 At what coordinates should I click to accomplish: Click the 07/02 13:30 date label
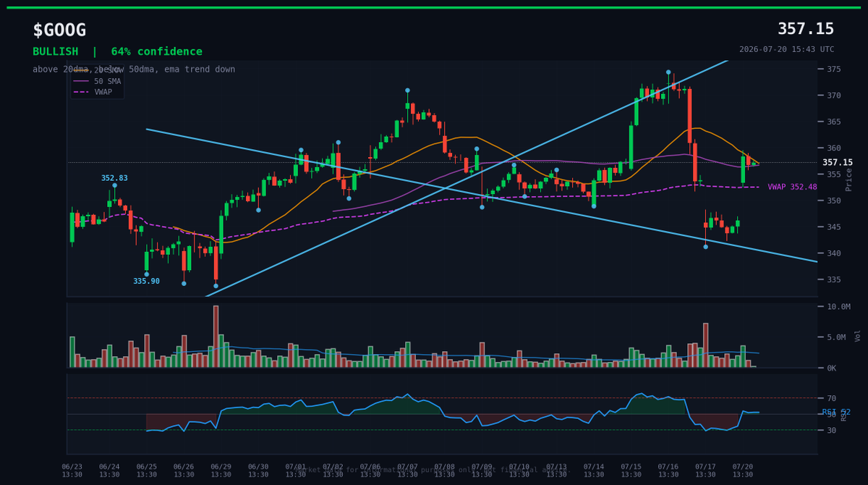pyautogui.click(x=333, y=471)
